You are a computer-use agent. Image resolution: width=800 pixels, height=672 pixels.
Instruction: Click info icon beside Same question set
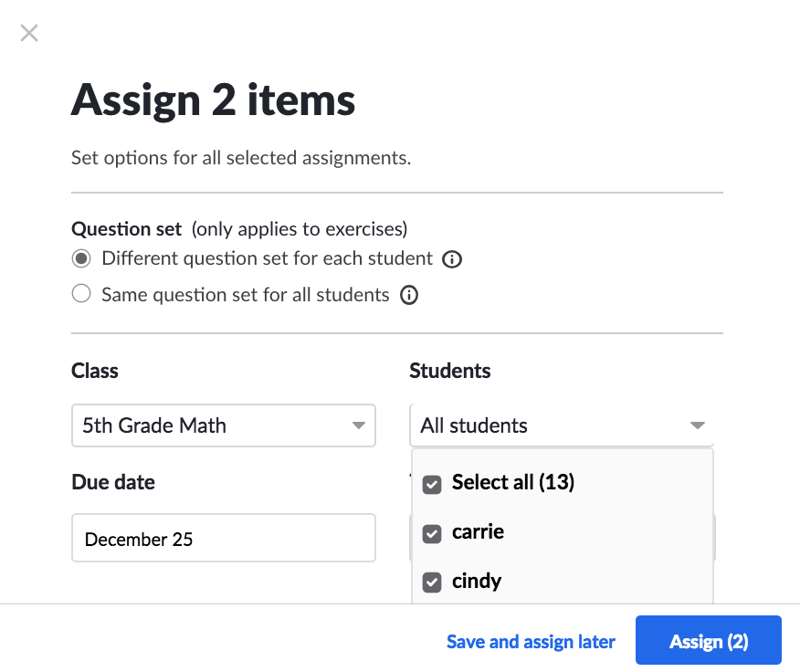409,295
